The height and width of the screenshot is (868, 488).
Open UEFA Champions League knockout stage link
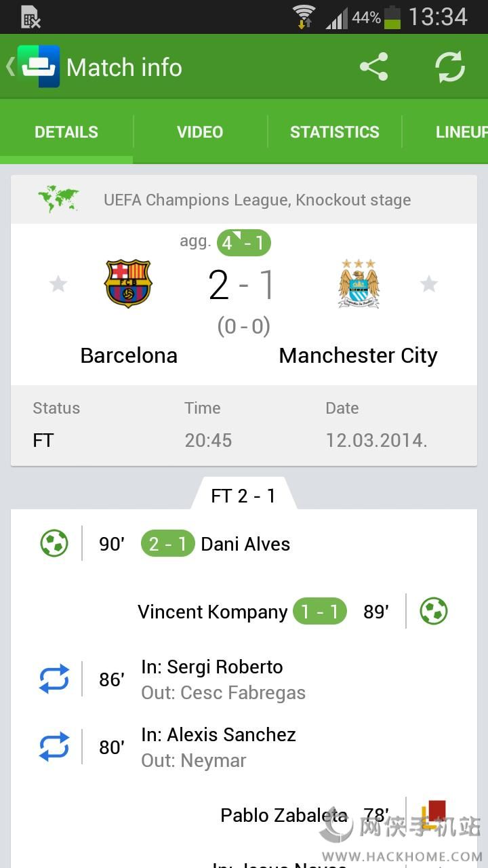pyautogui.click(x=257, y=200)
